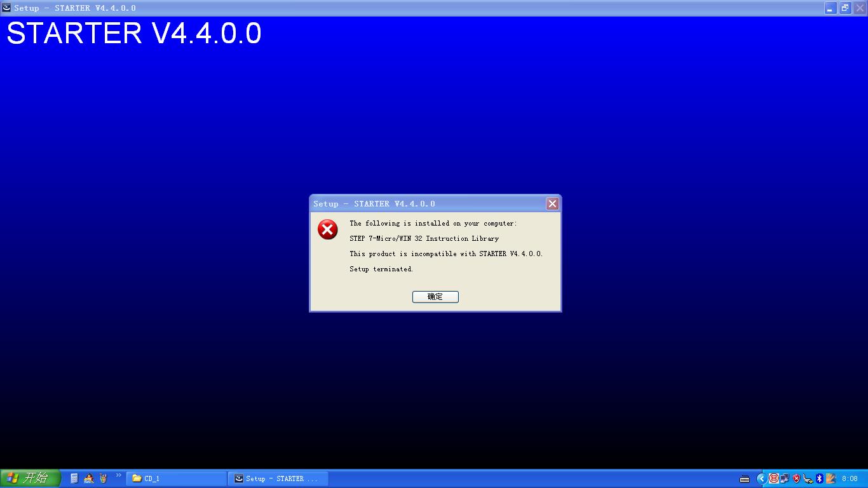Screen dimensions: 868x488
Task: Click the setup icon in the main title bar
Action: point(7,8)
